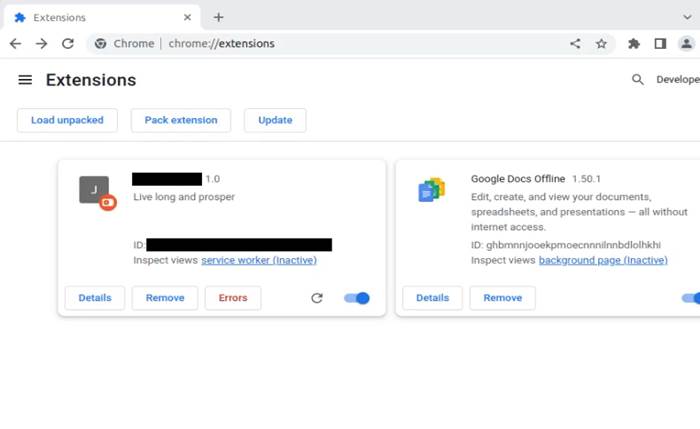700x429 pixels.
Task: Toggle off Google Docs Offline extension
Action: [x=691, y=298]
